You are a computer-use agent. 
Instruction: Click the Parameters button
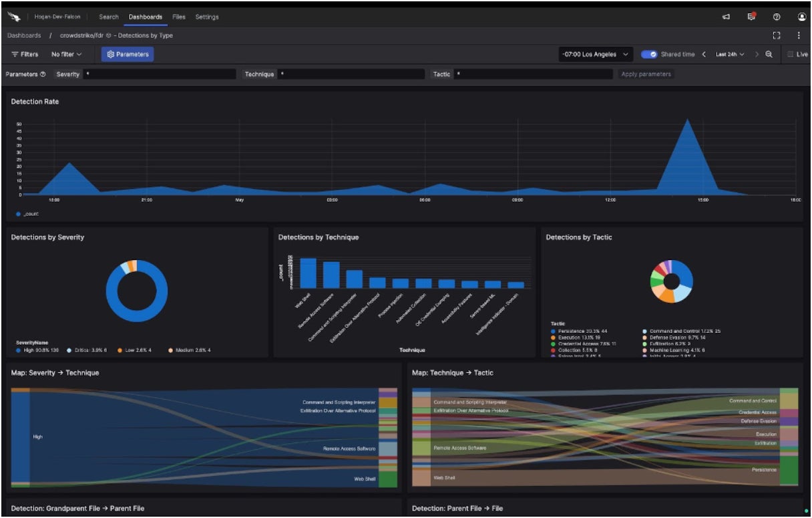coord(128,54)
